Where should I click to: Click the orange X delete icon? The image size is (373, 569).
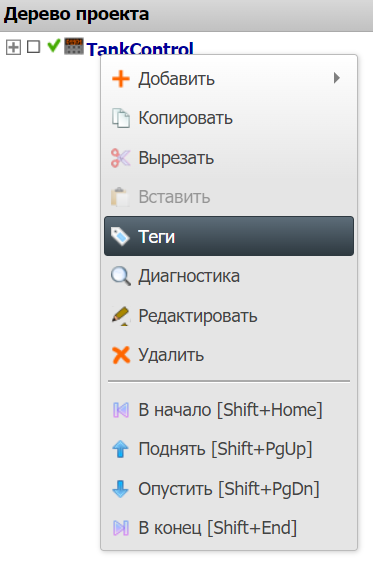tap(121, 355)
